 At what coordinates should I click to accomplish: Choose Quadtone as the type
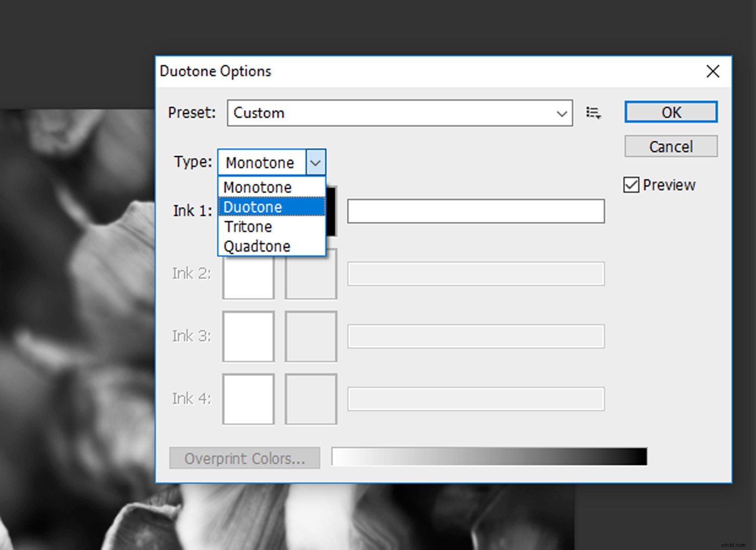coord(272,246)
